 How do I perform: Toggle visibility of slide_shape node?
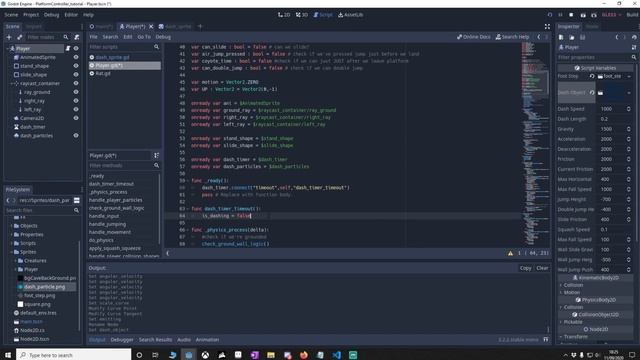[x=76, y=75]
